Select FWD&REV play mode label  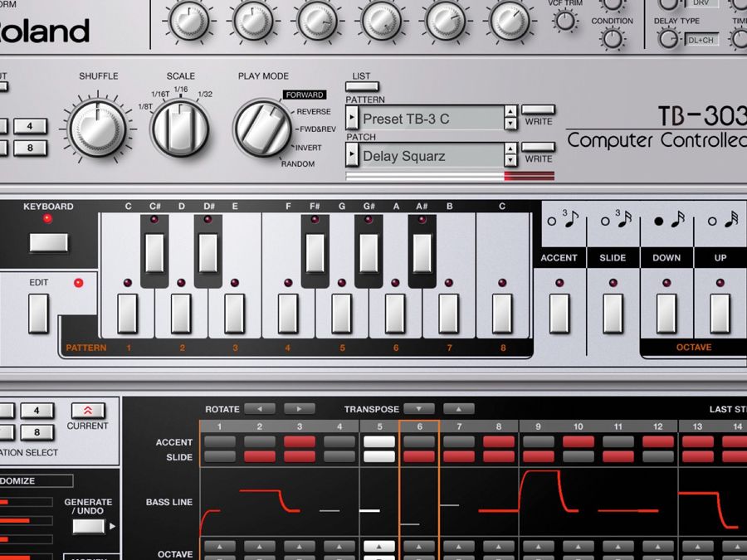point(318,129)
